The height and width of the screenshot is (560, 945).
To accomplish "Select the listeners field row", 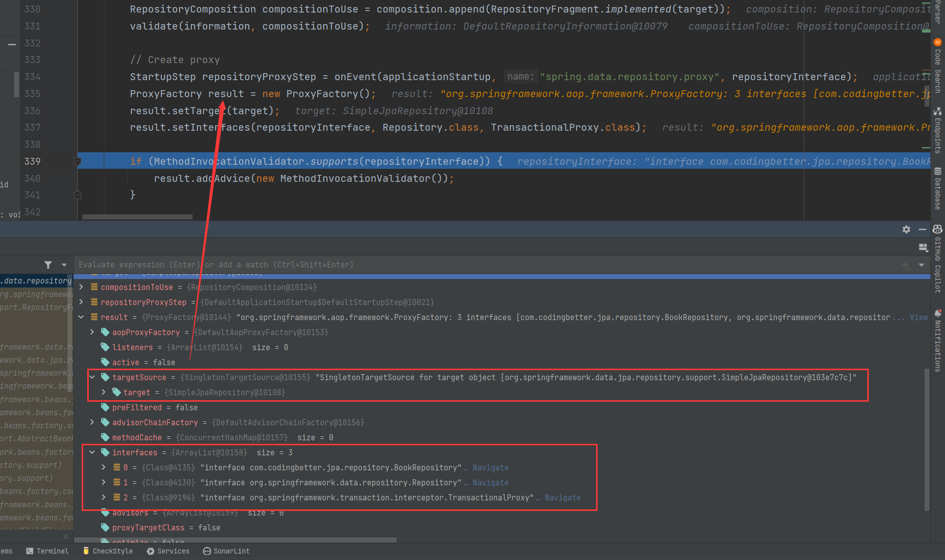I will click(501, 347).
